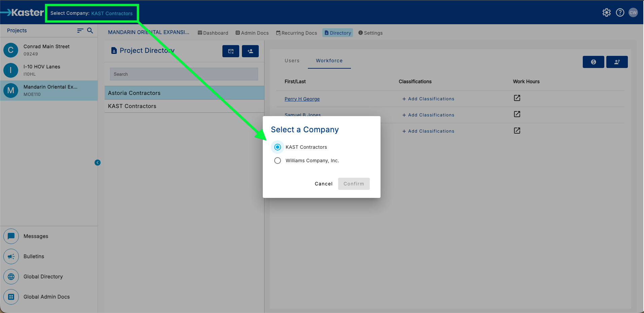This screenshot has height=313, width=644.
Task: Click the help question mark icon
Action: (620, 13)
